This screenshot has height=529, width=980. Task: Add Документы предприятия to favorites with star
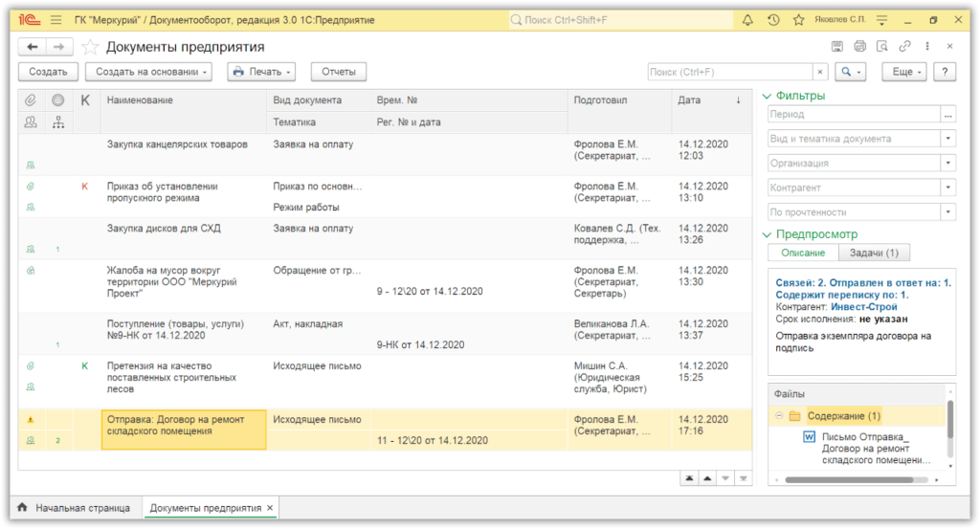pyautogui.click(x=90, y=47)
